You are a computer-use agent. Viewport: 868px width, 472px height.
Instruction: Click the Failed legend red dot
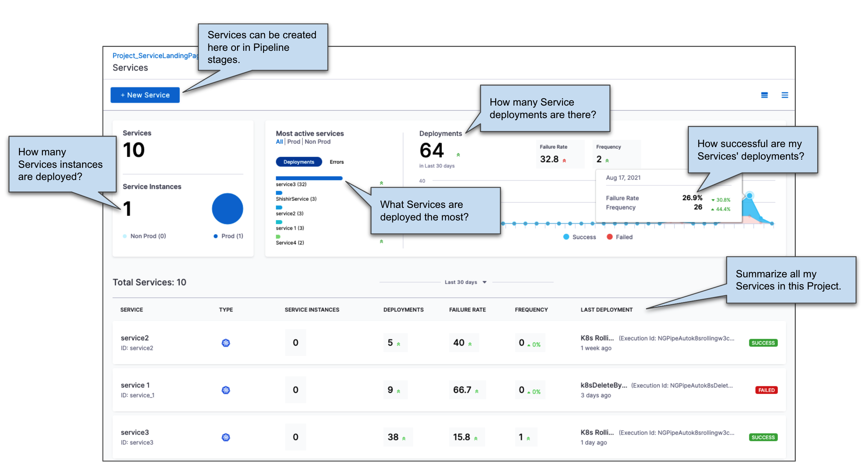610,237
